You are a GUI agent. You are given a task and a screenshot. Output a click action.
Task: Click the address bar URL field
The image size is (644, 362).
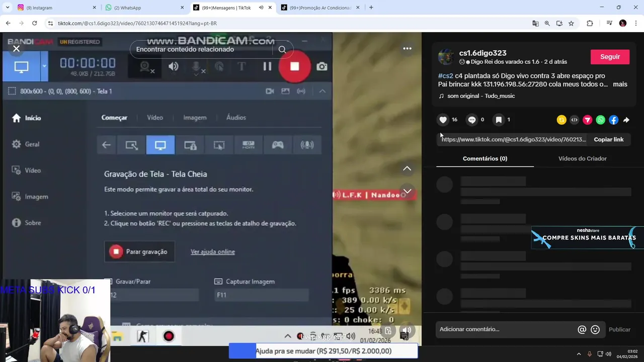292,23
